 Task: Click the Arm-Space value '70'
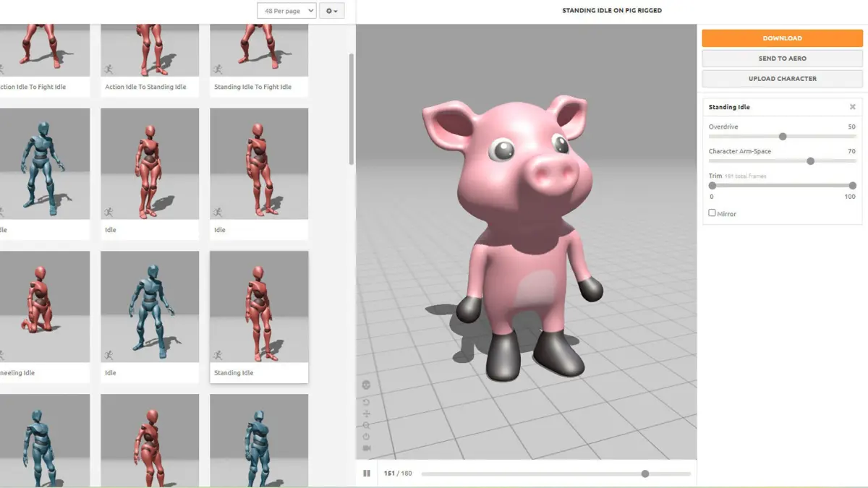pos(851,152)
